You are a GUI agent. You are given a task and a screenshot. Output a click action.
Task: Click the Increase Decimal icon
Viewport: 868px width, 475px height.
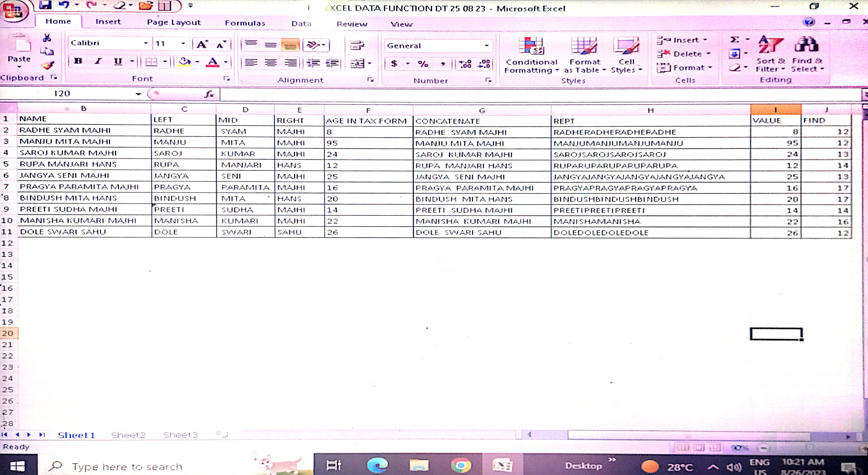[465, 64]
